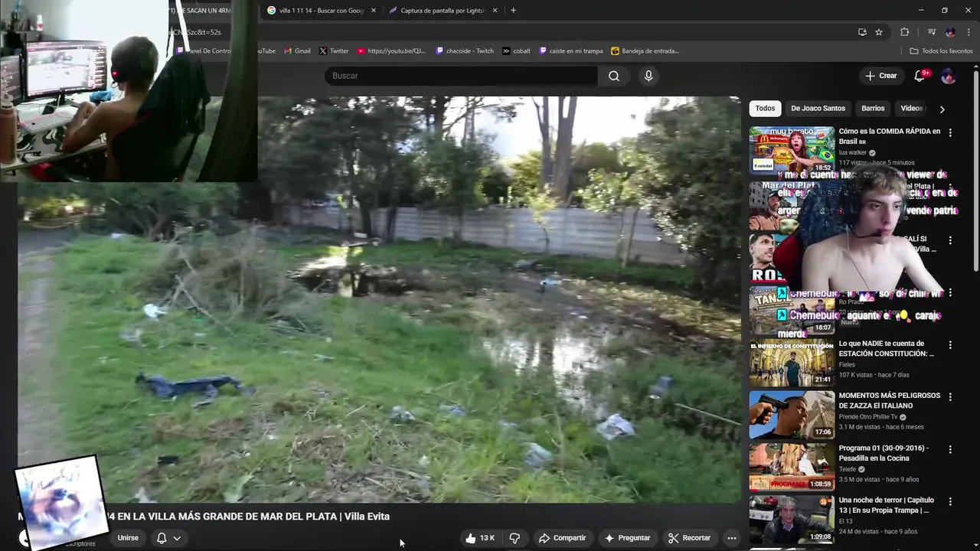The width and height of the screenshot is (980, 551).
Task: Open cobalt bookmark
Action: coord(517,51)
